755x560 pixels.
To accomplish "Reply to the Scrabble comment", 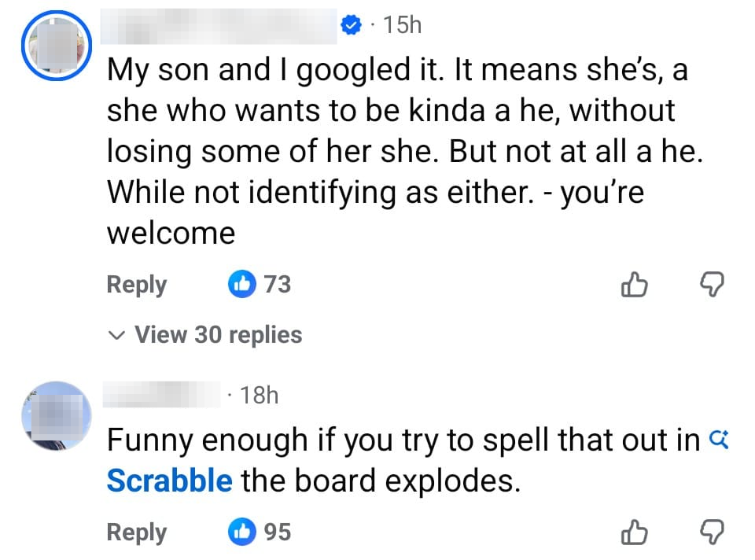I will click(136, 532).
